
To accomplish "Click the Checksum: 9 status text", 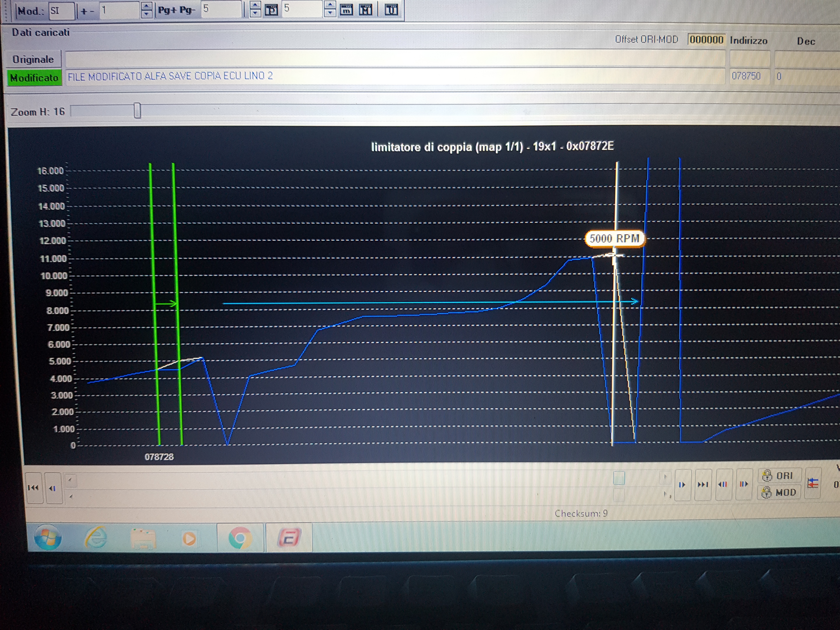I will click(581, 513).
